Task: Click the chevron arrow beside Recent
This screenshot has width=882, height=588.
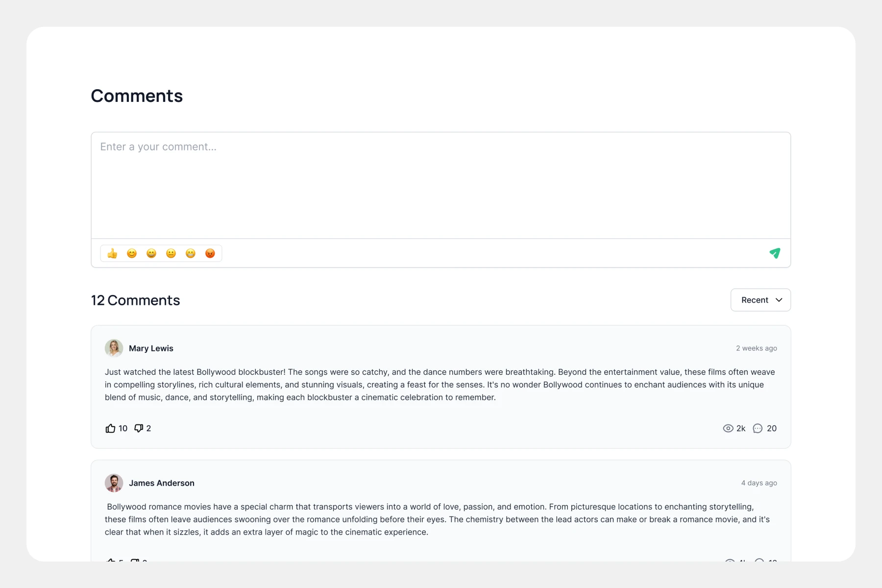Action: pos(779,300)
